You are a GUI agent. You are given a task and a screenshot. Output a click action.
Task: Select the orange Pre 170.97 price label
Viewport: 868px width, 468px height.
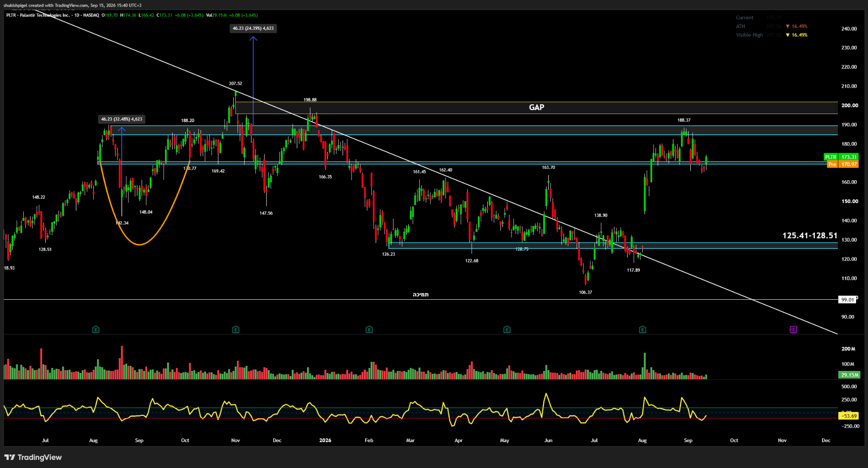(843, 164)
